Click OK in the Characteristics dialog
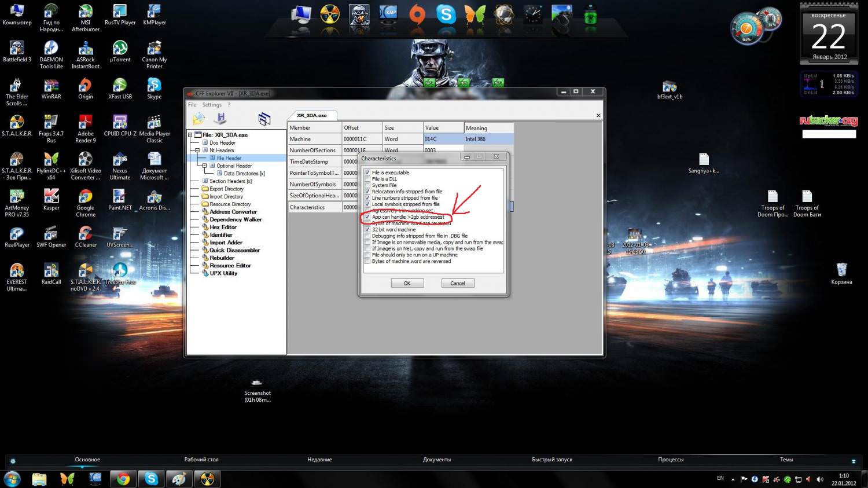Screen dimensions: 868x488 (x=407, y=283)
